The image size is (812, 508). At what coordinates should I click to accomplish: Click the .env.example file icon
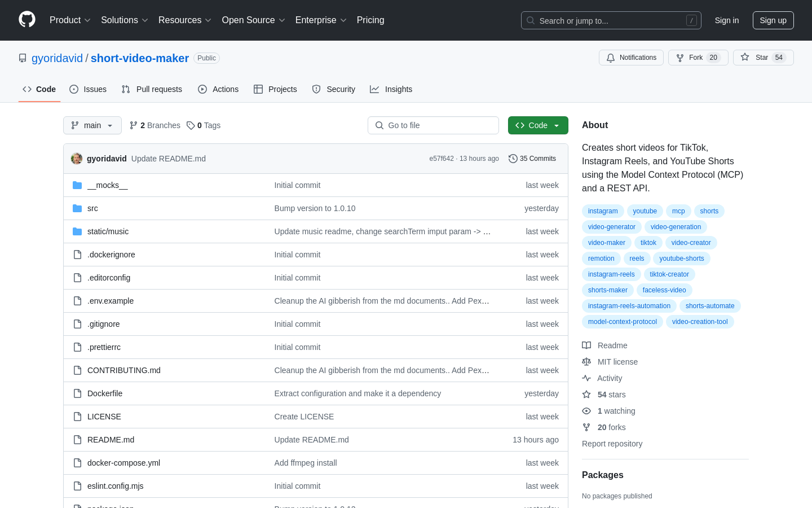pyautogui.click(x=77, y=301)
